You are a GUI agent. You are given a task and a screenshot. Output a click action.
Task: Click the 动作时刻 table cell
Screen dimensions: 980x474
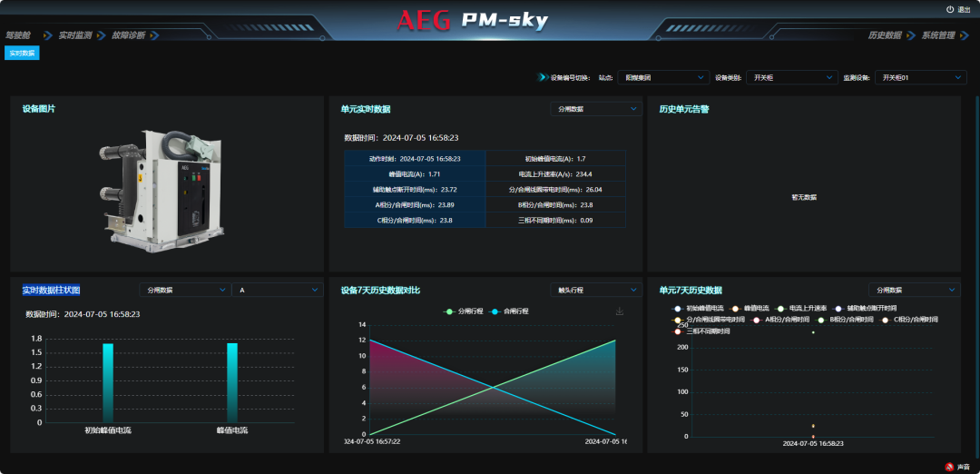415,159
